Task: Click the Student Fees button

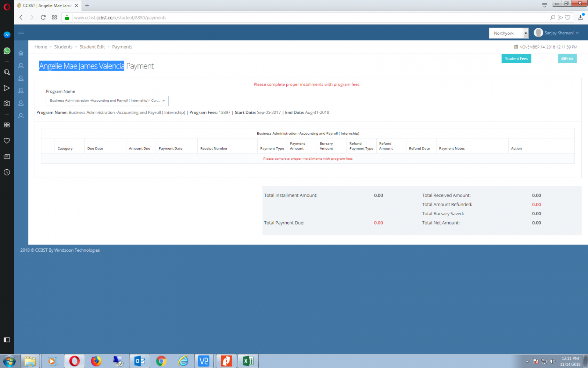Action: coord(516,59)
